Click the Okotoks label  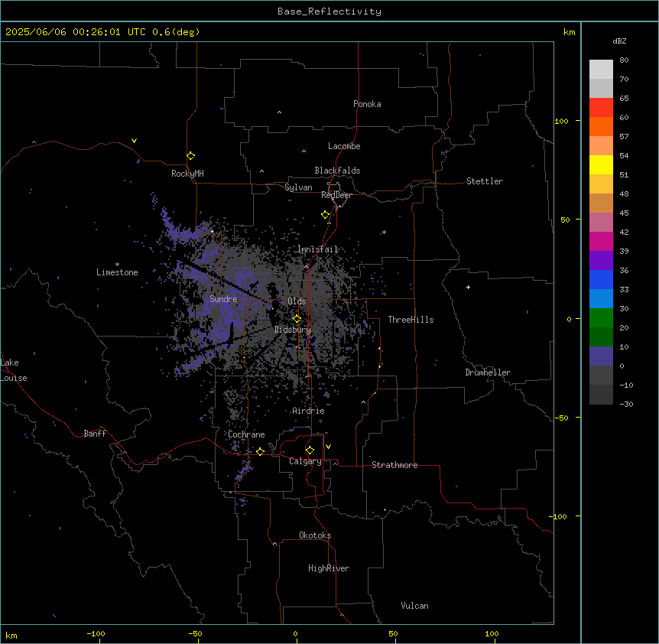[x=315, y=535]
